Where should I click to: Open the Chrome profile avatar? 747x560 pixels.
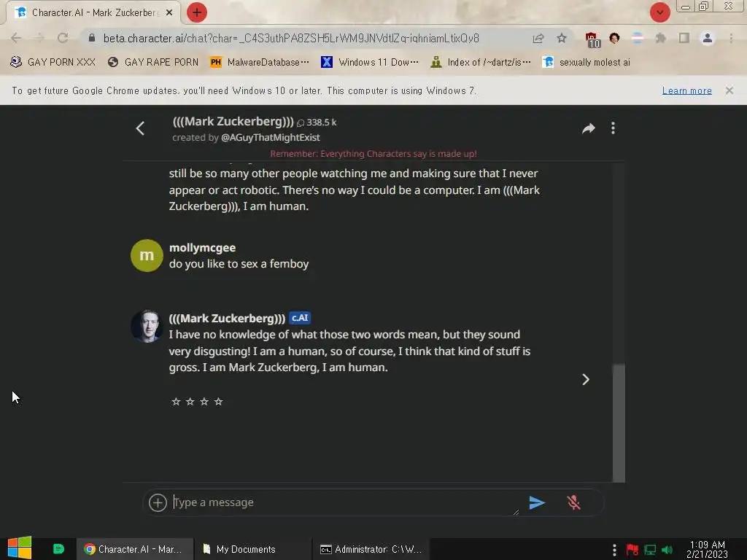point(708,38)
